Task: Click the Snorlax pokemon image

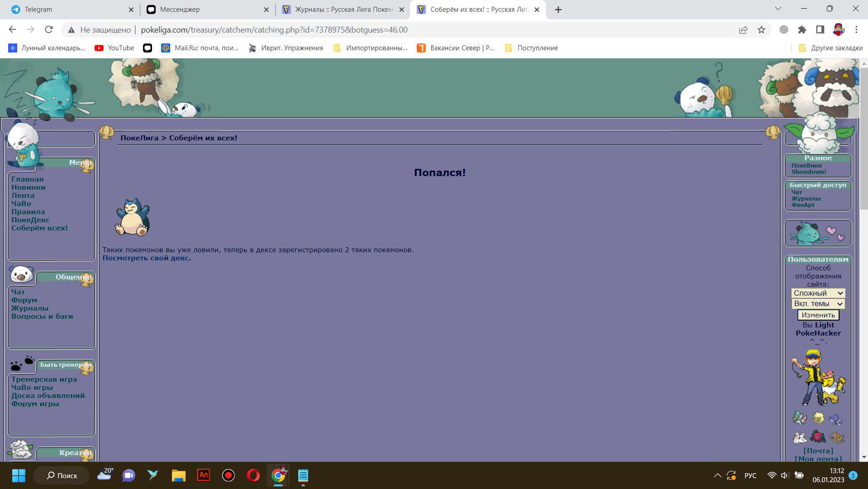Action: click(x=132, y=217)
